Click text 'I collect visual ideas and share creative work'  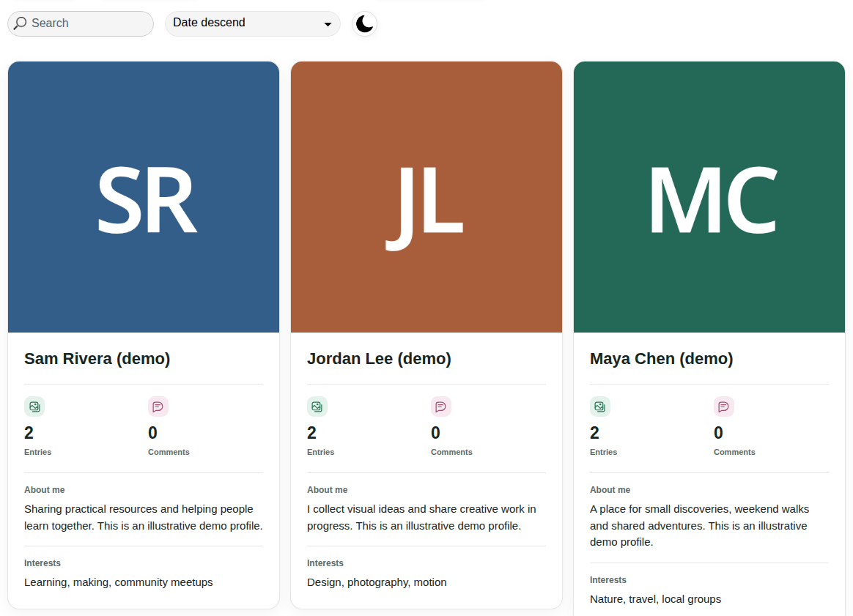416,509
